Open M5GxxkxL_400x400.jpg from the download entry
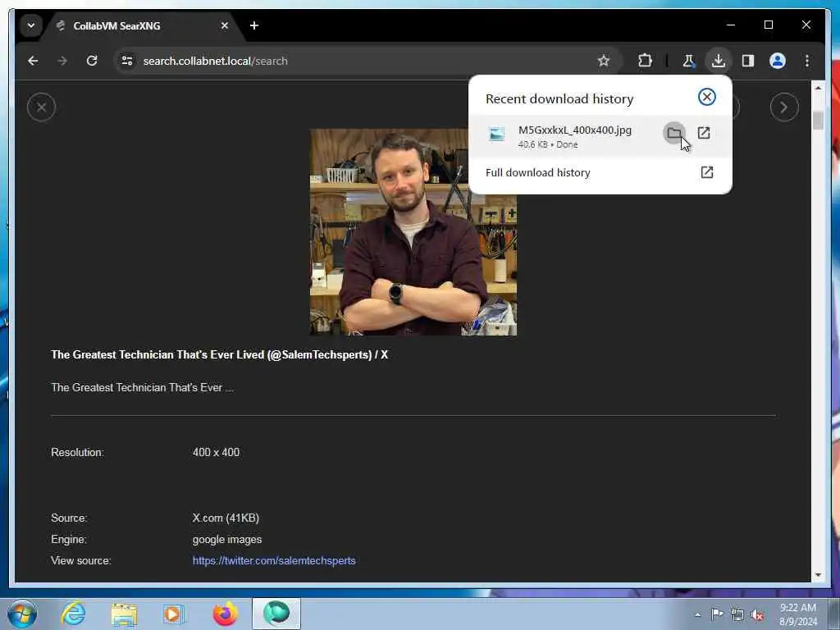This screenshot has height=630, width=840. pos(703,133)
